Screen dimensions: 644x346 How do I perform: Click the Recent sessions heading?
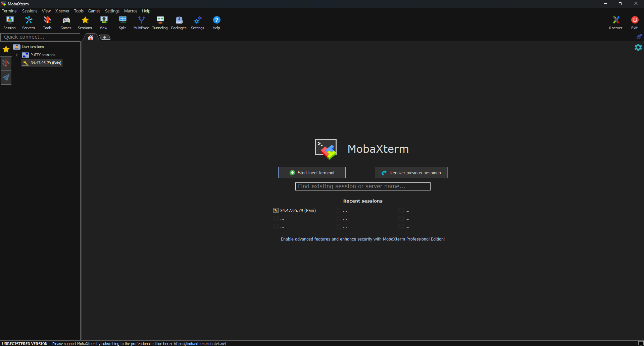click(x=363, y=201)
